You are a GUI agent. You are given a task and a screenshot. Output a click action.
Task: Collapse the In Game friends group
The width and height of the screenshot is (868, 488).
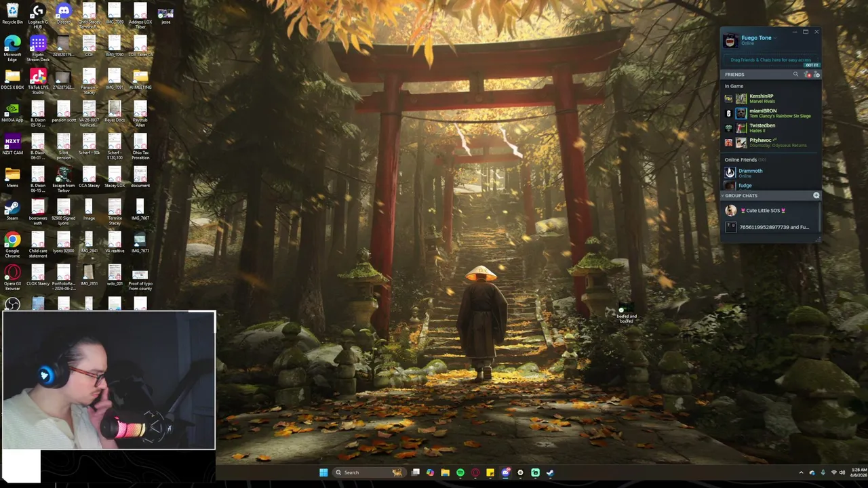tap(734, 86)
